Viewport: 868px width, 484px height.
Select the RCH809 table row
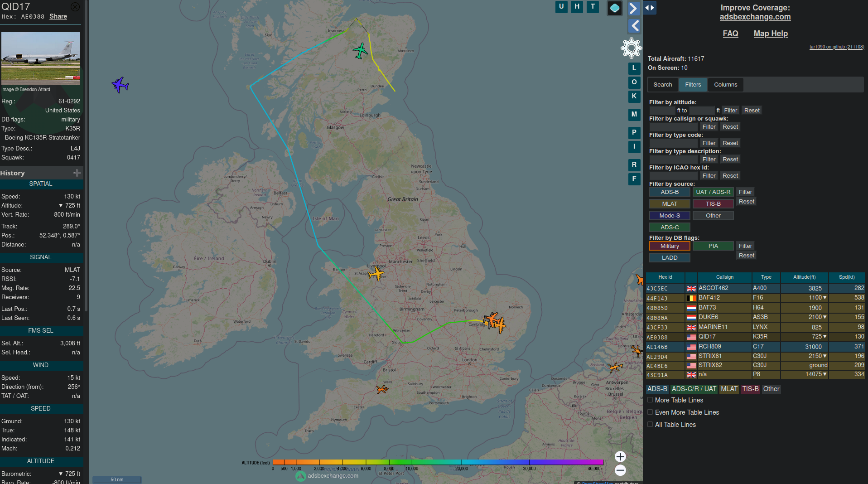[755, 347]
